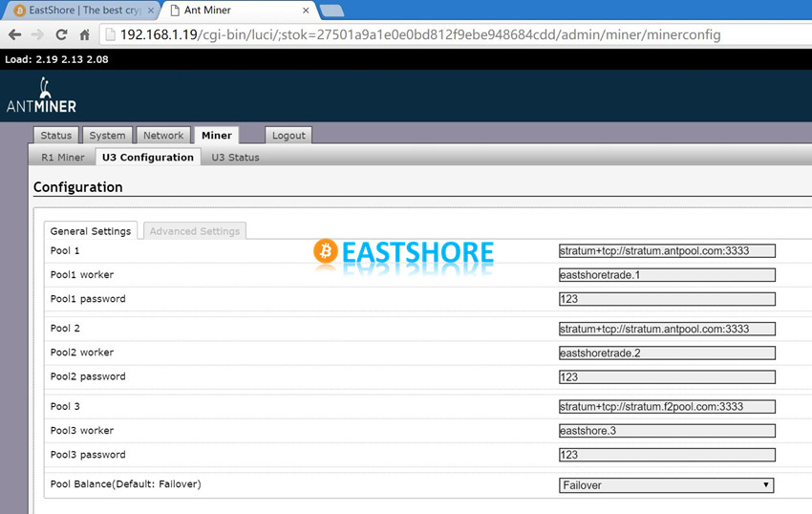Open the System tab
Image resolution: width=812 pixels, height=514 pixels.
(107, 136)
